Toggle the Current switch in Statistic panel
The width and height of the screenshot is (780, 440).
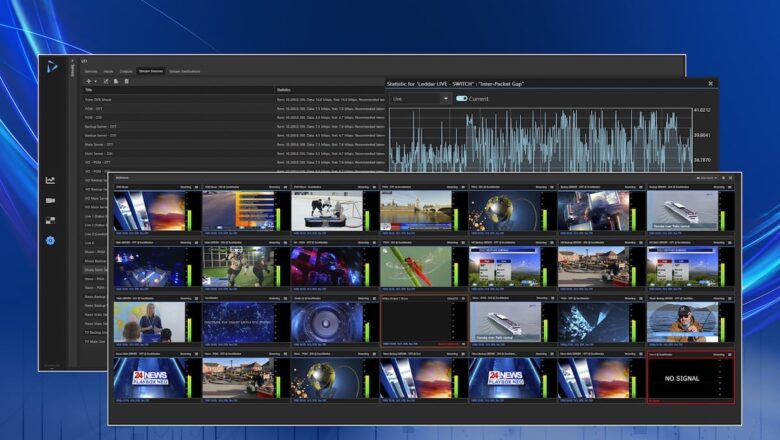(x=462, y=98)
